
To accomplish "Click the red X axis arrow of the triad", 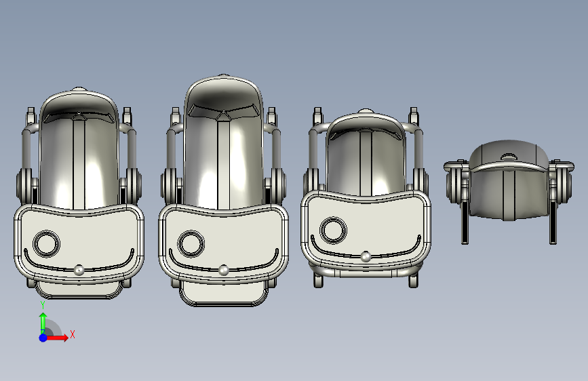I will click(x=57, y=338).
